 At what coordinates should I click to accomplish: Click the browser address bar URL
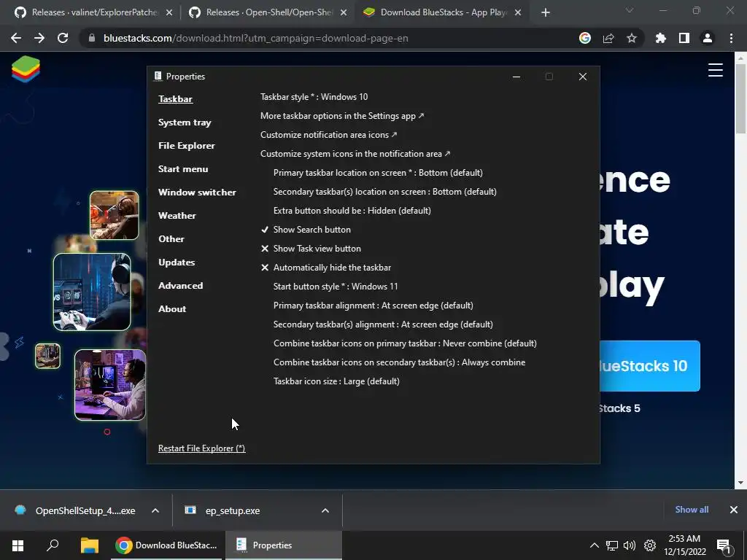(x=256, y=38)
